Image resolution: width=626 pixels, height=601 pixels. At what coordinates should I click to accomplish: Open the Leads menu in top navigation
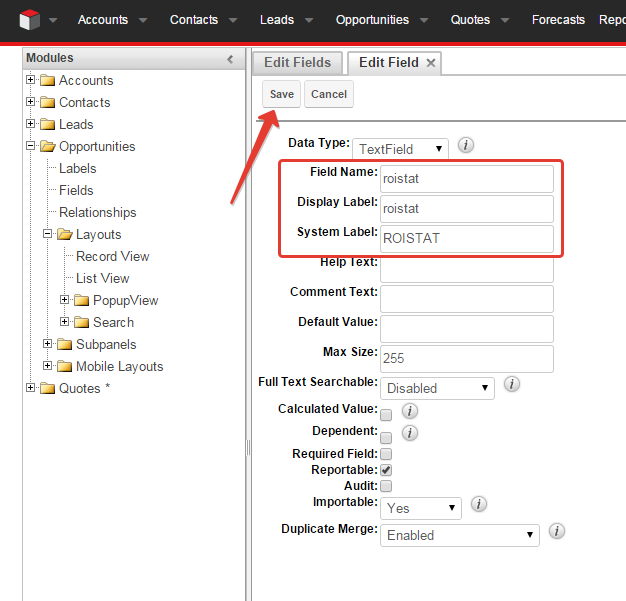coord(277,20)
